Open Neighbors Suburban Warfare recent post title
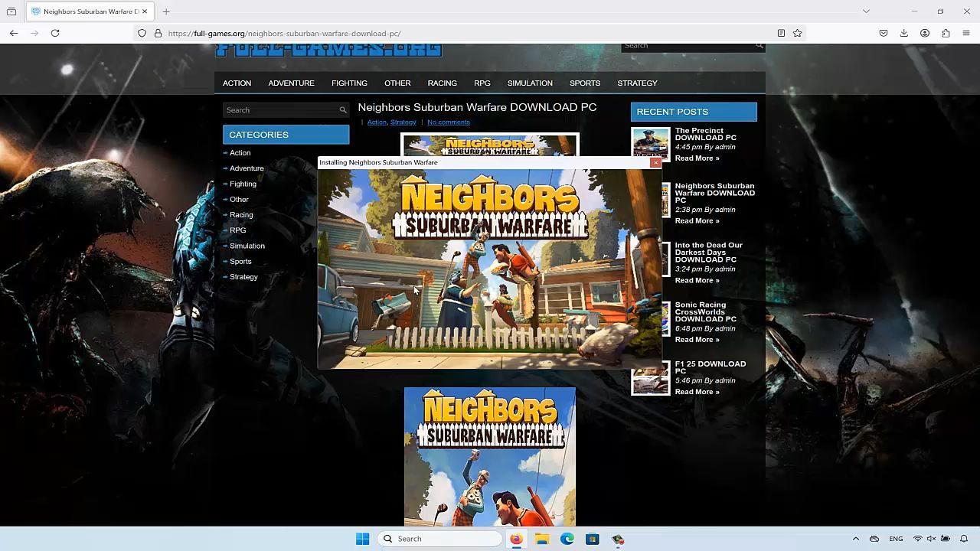This screenshot has height=551, width=980. coord(714,193)
